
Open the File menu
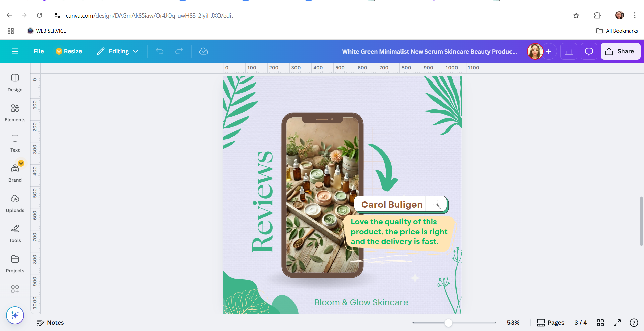[39, 51]
